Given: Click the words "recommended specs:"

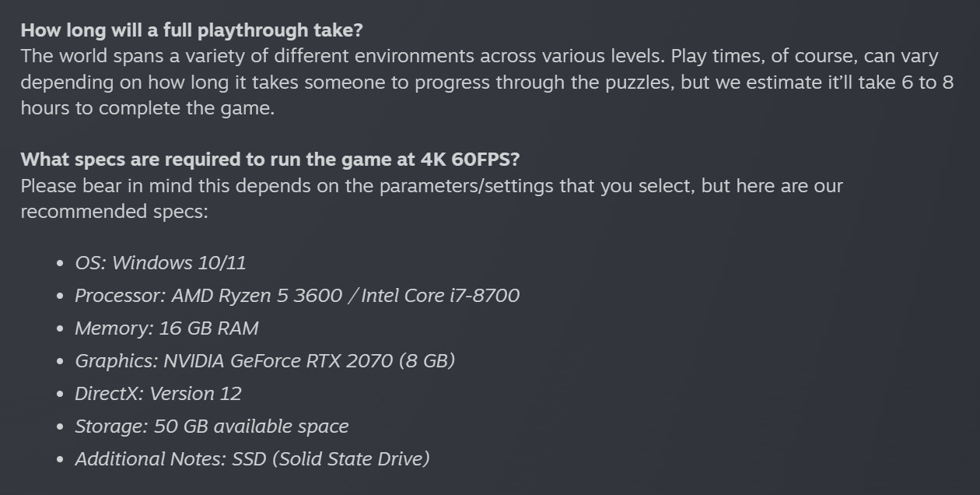Looking at the screenshot, I should click(x=114, y=212).
